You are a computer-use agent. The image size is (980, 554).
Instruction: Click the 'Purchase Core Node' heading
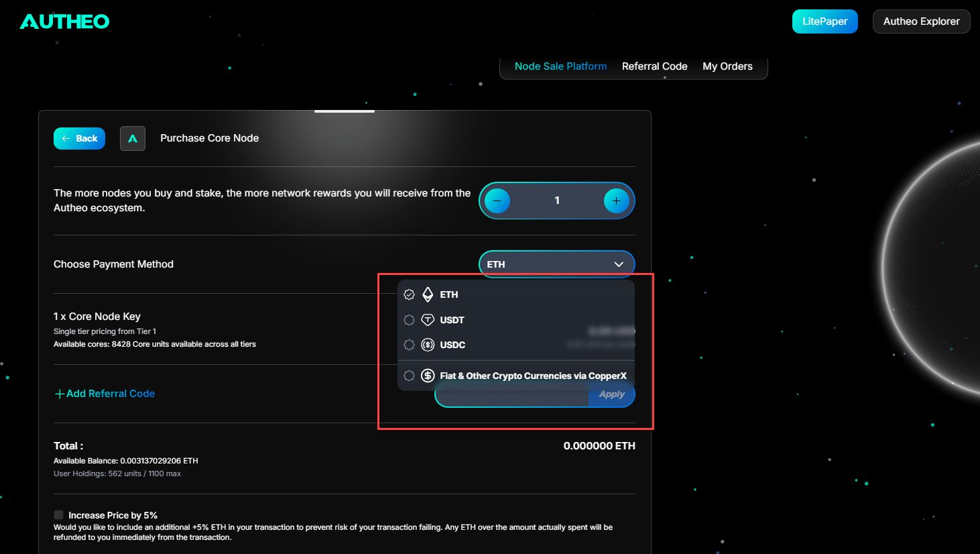click(209, 138)
